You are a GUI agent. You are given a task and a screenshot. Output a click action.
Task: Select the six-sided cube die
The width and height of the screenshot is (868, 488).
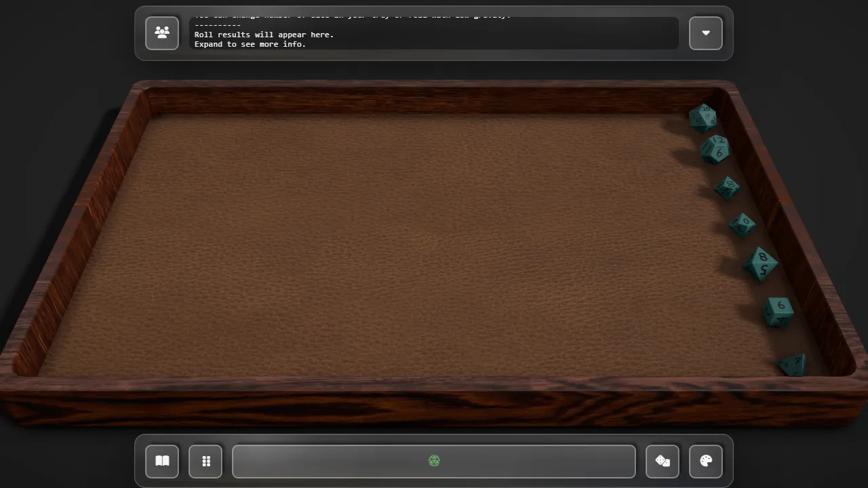[x=778, y=312]
